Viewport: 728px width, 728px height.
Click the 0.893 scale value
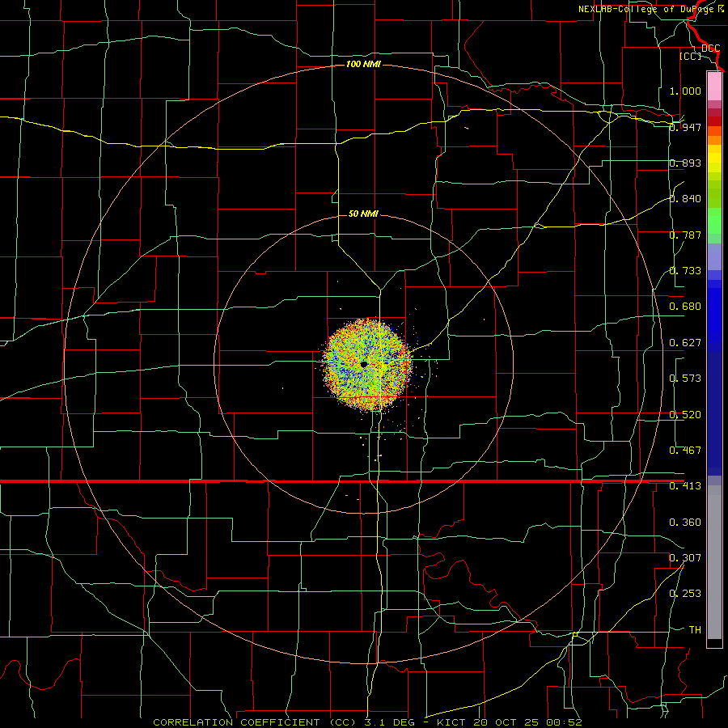pos(685,163)
